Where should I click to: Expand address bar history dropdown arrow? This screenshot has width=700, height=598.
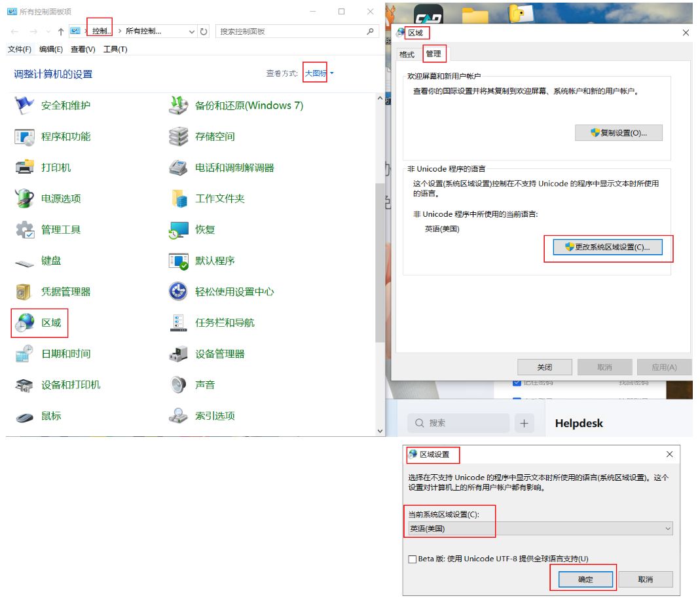pyautogui.click(x=192, y=31)
